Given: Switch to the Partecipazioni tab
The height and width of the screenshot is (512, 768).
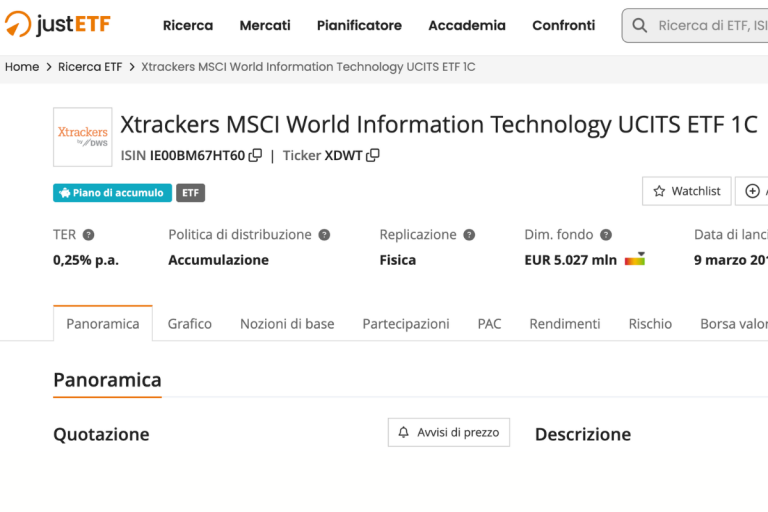Looking at the screenshot, I should coord(406,324).
